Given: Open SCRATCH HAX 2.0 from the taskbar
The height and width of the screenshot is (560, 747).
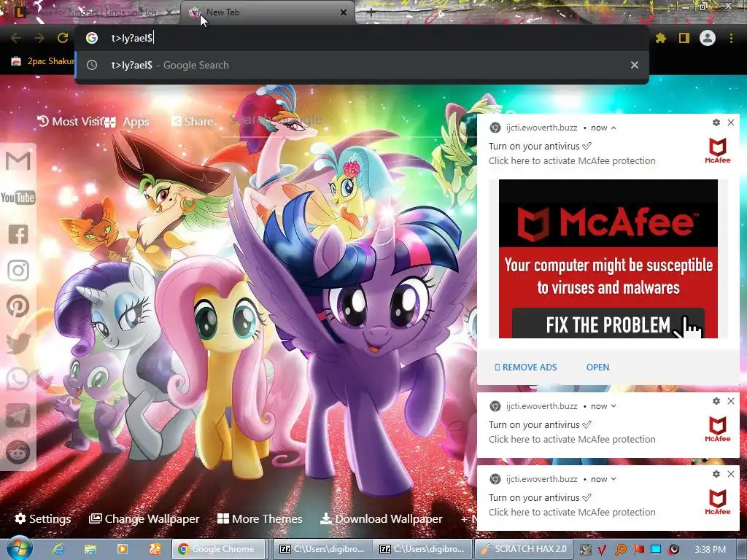Looking at the screenshot, I should (x=524, y=549).
